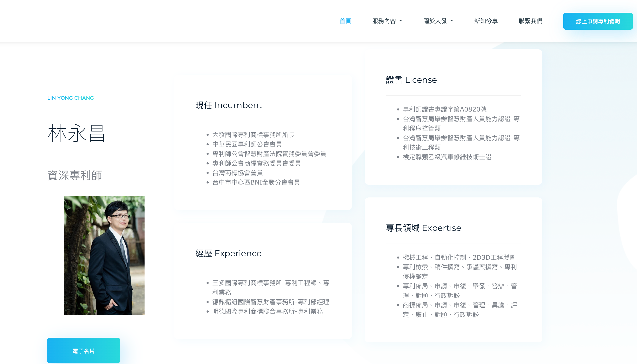This screenshot has height=364, width=637.
Task: Open the 新知分享 menu item
Action: [x=486, y=21]
